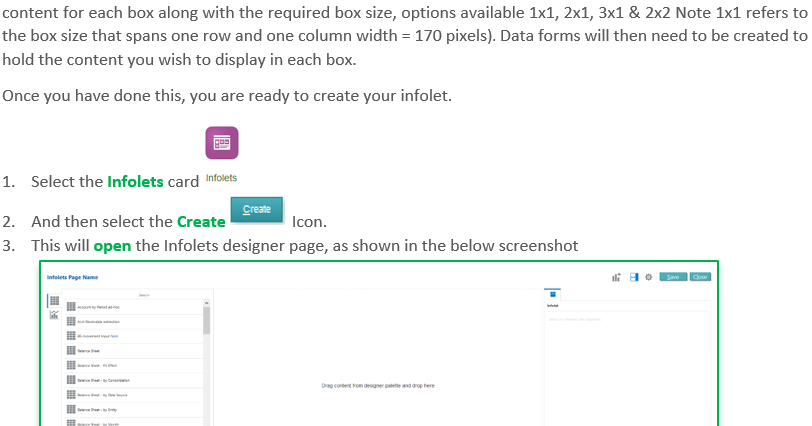Select 'Balance Sheet - by Consolidation' row
812x426 pixels.
(x=135, y=380)
